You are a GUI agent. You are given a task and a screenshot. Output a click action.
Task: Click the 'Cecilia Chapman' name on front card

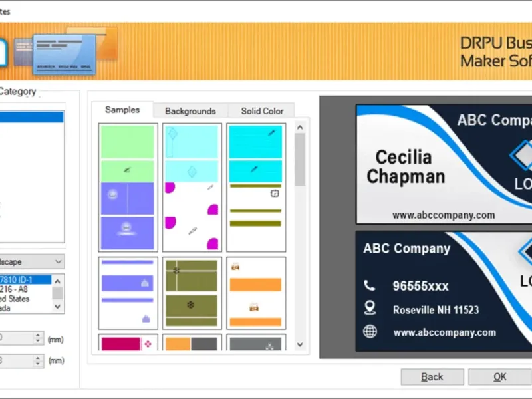coord(406,167)
